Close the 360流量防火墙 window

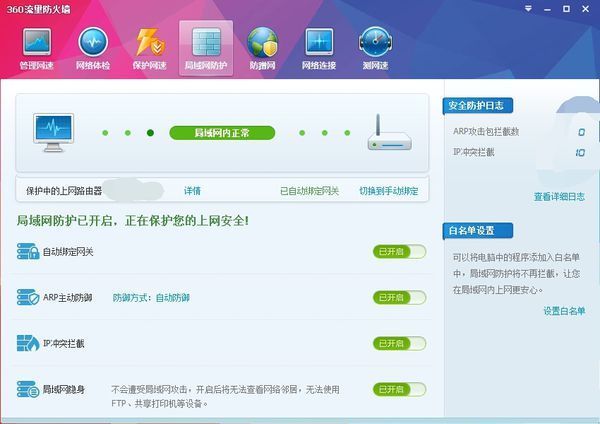pyautogui.click(x=585, y=8)
